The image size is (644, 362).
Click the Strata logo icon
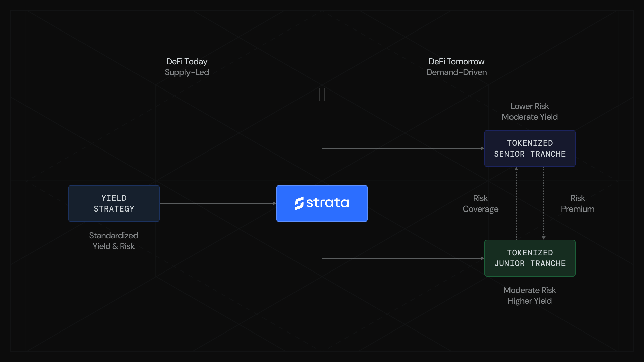(x=299, y=203)
